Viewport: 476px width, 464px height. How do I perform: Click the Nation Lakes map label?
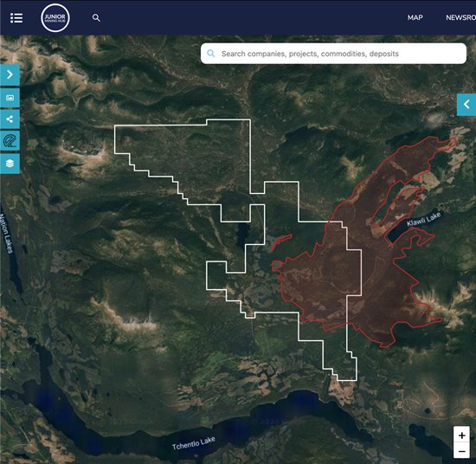6,233
